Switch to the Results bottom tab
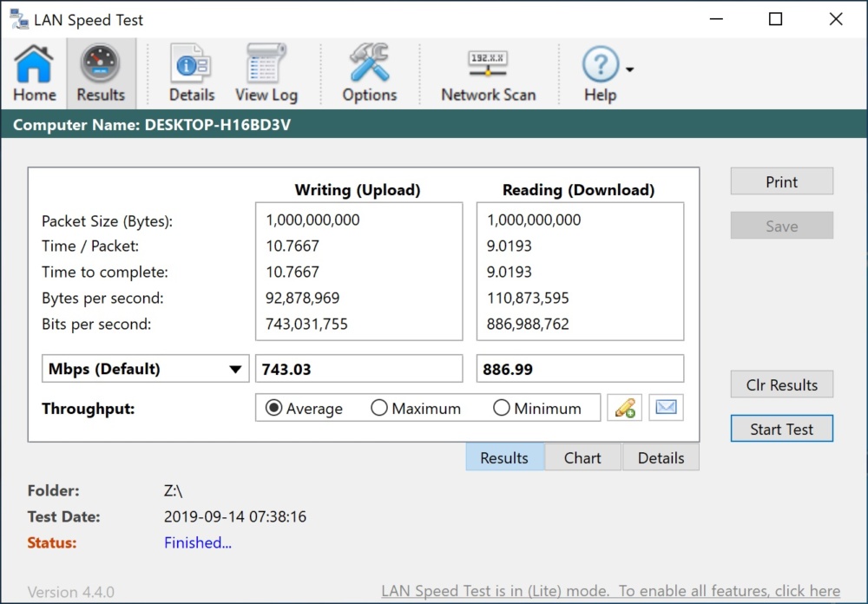The width and height of the screenshot is (868, 604). coord(504,458)
